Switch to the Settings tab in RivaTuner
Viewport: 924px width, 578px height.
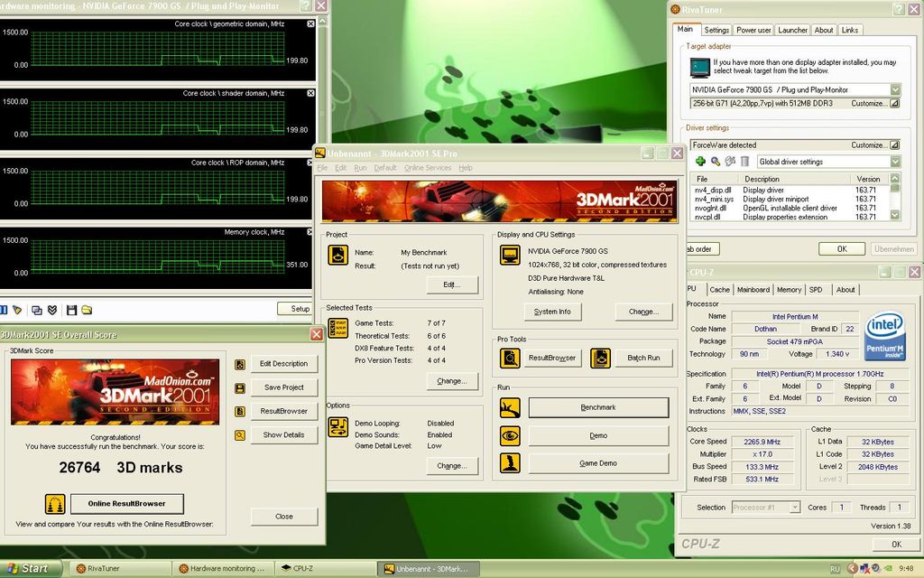pyautogui.click(x=716, y=30)
